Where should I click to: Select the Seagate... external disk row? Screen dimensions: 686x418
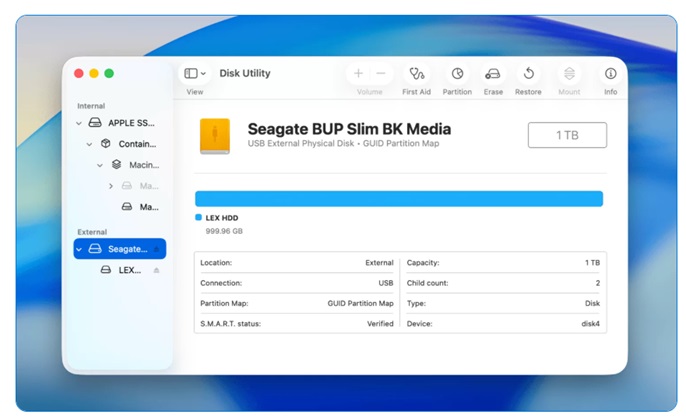pyautogui.click(x=119, y=249)
